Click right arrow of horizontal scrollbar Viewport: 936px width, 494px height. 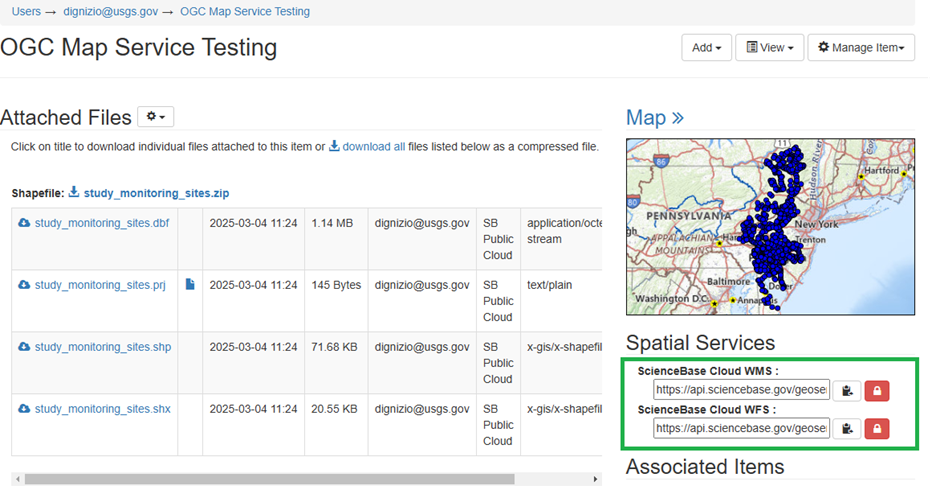click(595, 479)
